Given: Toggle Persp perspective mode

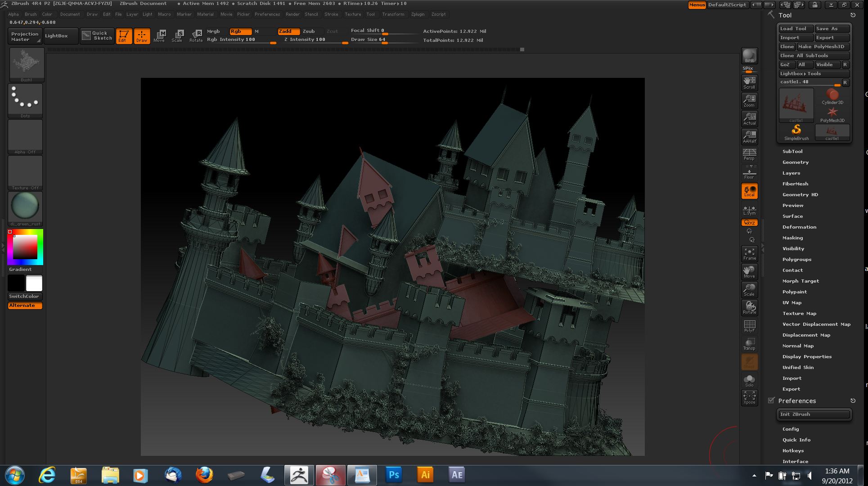Looking at the screenshot, I should (x=749, y=154).
